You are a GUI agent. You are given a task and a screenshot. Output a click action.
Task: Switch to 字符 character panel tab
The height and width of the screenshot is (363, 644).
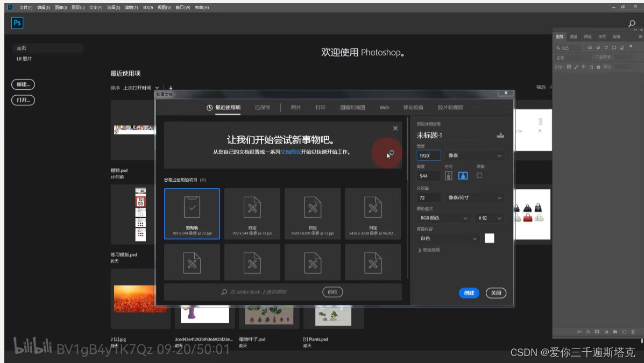tap(602, 37)
